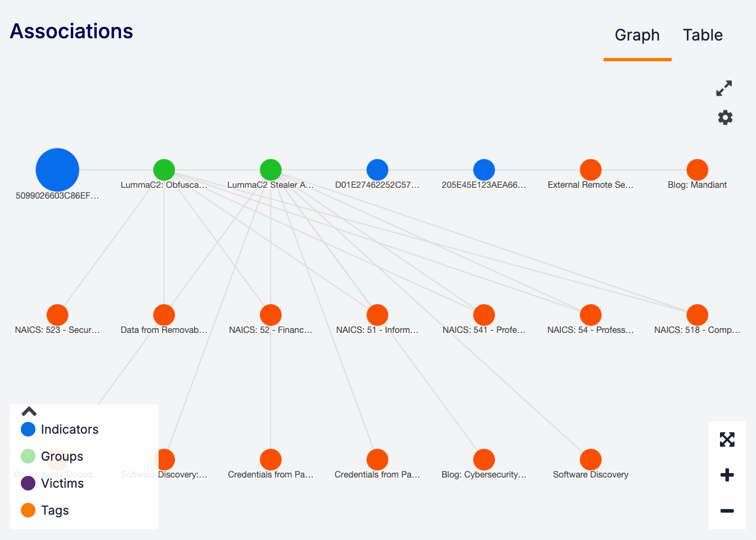
Task: Select the Graph tab
Action: [637, 35]
